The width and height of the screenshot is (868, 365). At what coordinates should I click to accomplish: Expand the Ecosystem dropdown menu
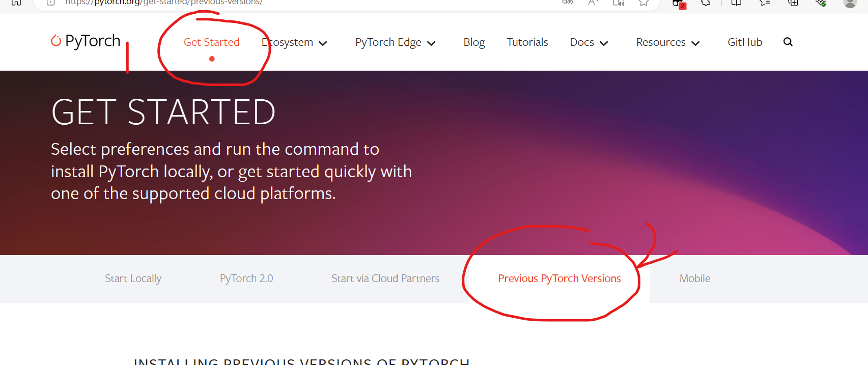(x=294, y=42)
